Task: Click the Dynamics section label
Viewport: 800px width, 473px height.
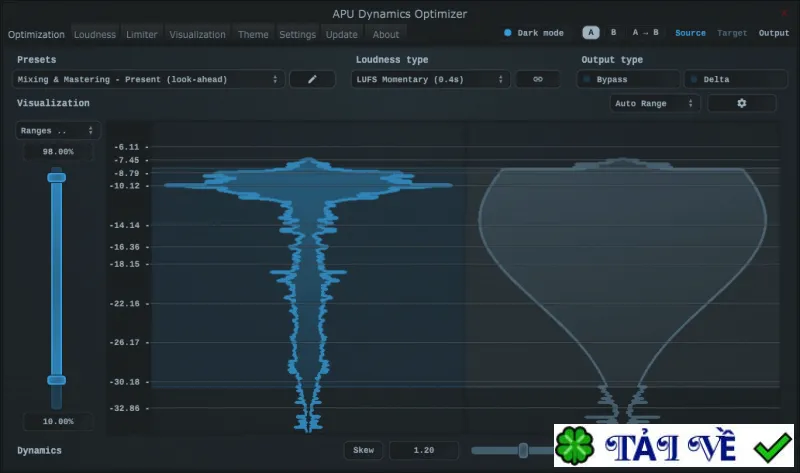Action: (39, 451)
